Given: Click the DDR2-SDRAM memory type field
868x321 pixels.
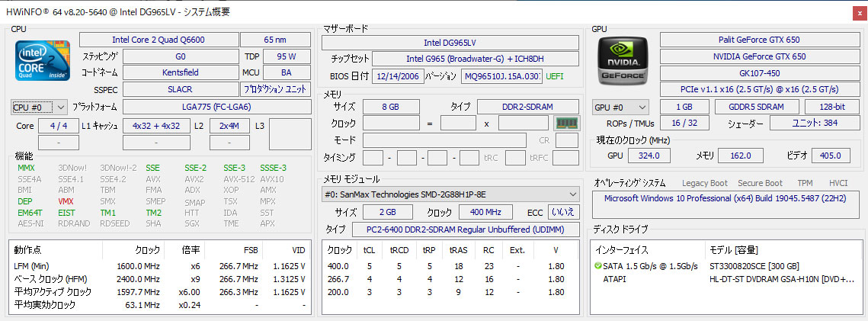Looking at the screenshot, I should (528, 107).
